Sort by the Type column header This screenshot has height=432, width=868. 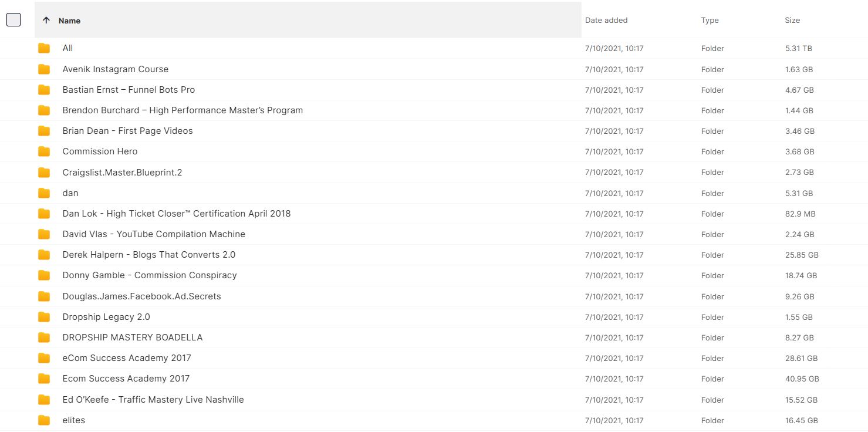[x=710, y=21]
